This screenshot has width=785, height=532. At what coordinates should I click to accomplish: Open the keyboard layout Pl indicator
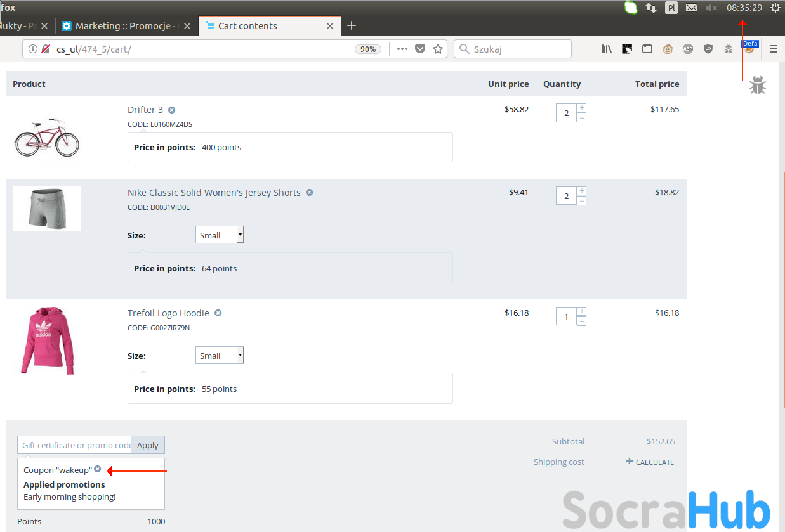pyautogui.click(x=671, y=8)
